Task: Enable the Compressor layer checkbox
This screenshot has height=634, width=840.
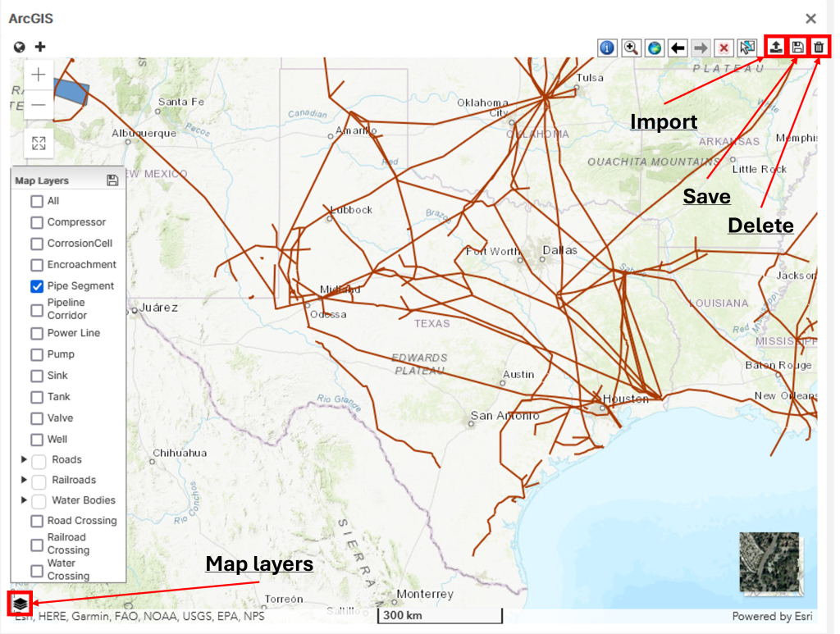Action: tap(37, 222)
